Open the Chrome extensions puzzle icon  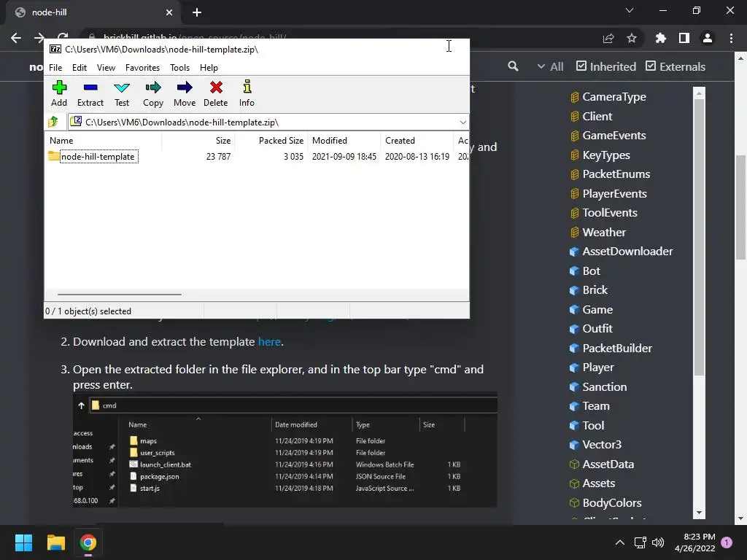(x=660, y=38)
